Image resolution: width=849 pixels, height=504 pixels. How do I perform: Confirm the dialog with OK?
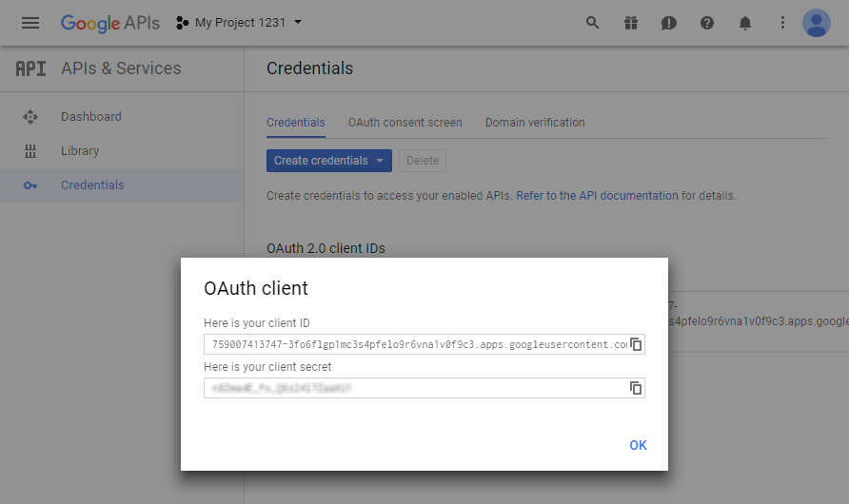[638, 445]
